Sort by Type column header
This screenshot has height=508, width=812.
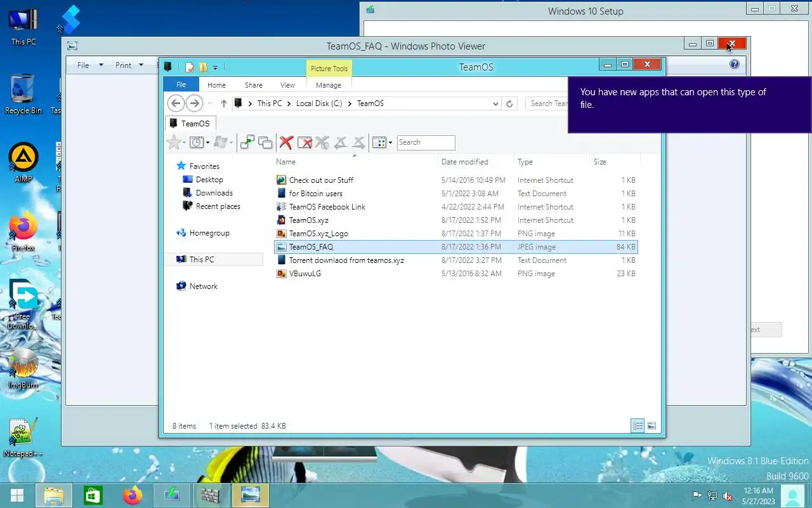552,162
